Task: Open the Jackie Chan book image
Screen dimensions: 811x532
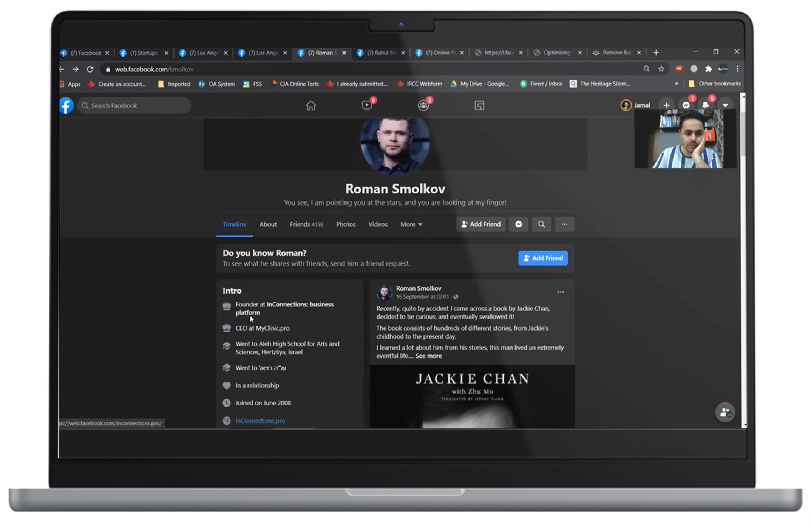Action: point(472,396)
